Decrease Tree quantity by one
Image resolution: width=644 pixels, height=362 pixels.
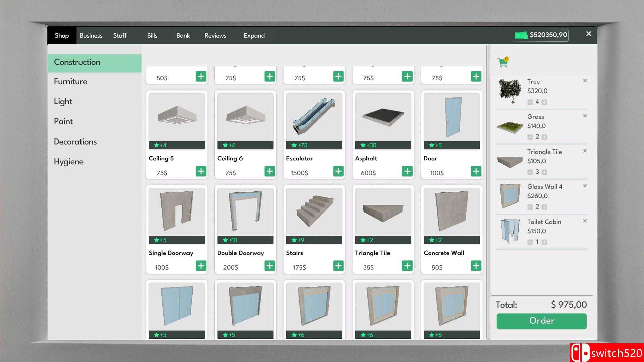(530, 102)
